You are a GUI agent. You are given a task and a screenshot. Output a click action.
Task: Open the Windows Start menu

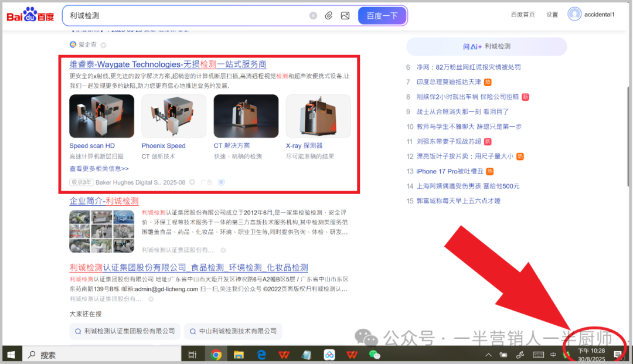[11, 355]
